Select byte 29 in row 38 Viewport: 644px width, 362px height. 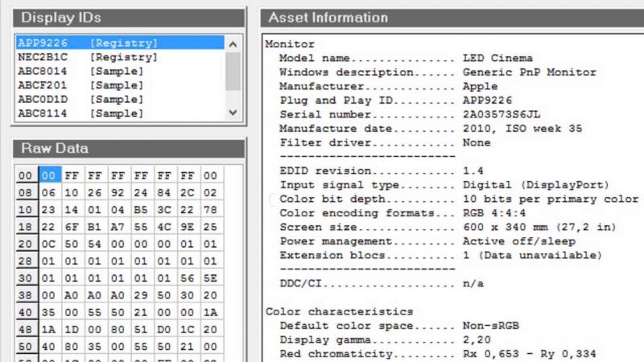click(x=141, y=295)
